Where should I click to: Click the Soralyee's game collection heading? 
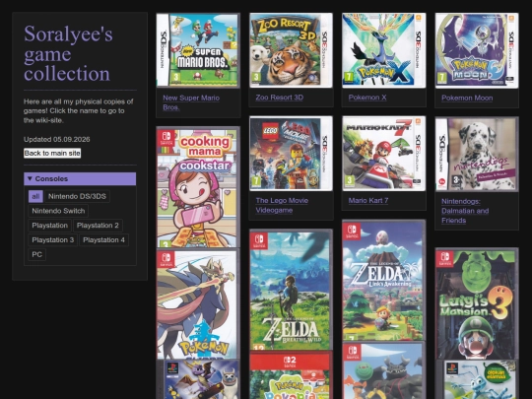click(x=68, y=53)
